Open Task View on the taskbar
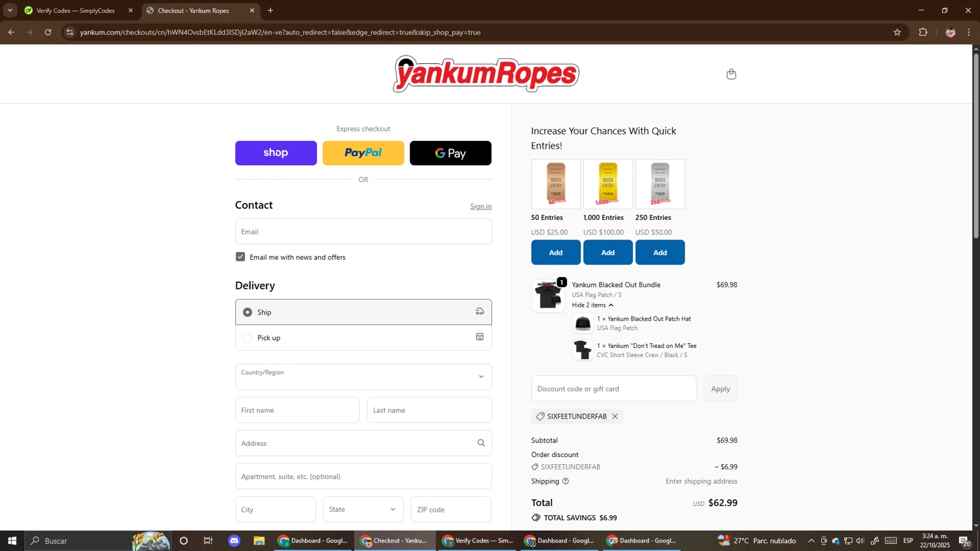The height and width of the screenshot is (551, 980). (208, 541)
